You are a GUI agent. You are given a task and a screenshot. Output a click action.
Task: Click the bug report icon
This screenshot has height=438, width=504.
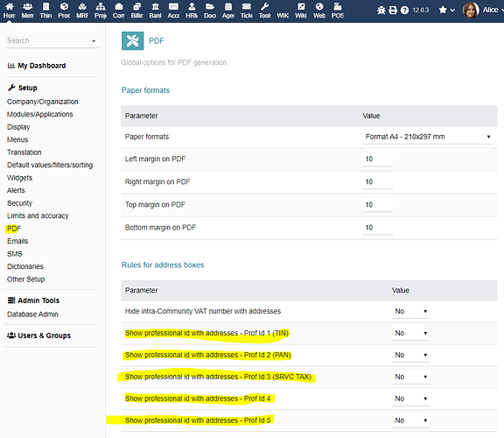tap(381, 11)
